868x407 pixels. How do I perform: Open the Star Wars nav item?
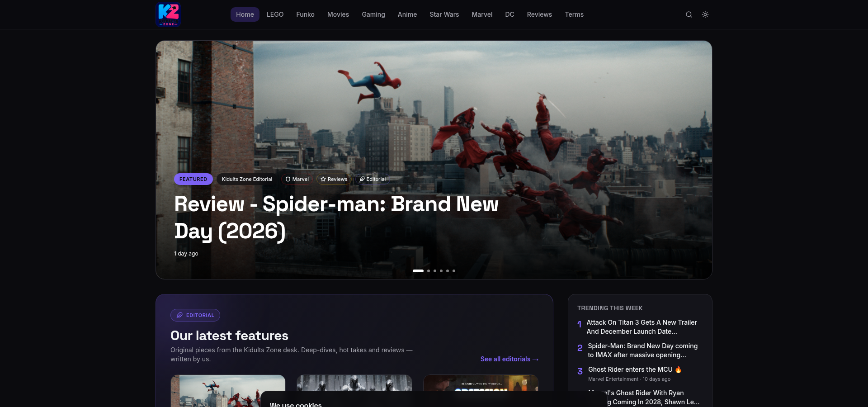point(444,14)
